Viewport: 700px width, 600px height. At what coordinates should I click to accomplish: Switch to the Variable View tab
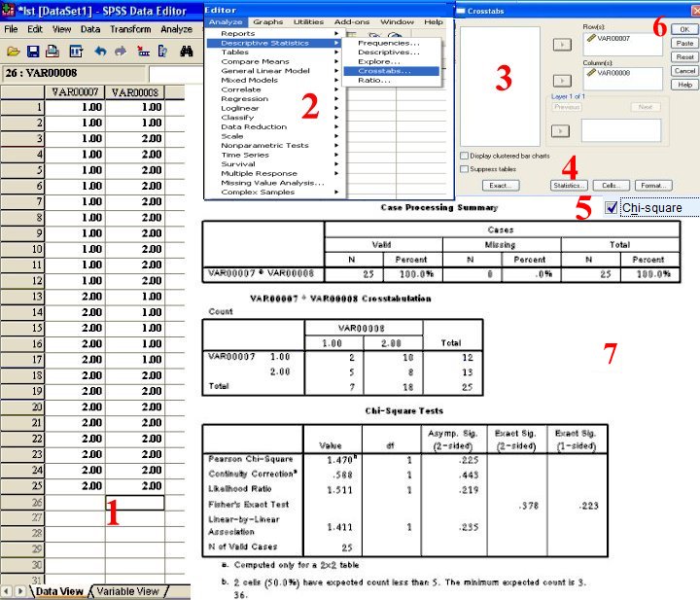click(x=127, y=591)
